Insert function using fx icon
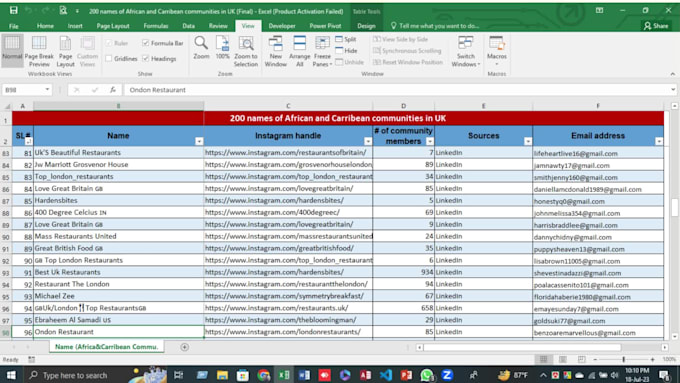680x383 pixels. coord(113,90)
